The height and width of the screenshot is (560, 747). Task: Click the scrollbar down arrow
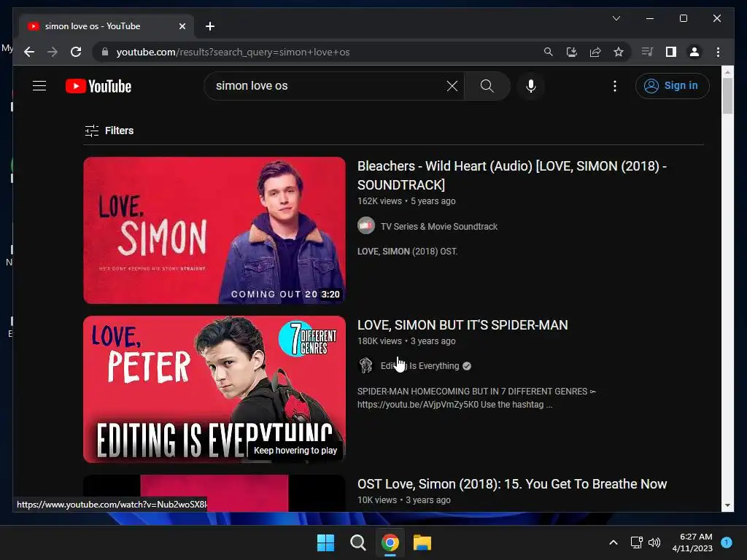pos(727,505)
